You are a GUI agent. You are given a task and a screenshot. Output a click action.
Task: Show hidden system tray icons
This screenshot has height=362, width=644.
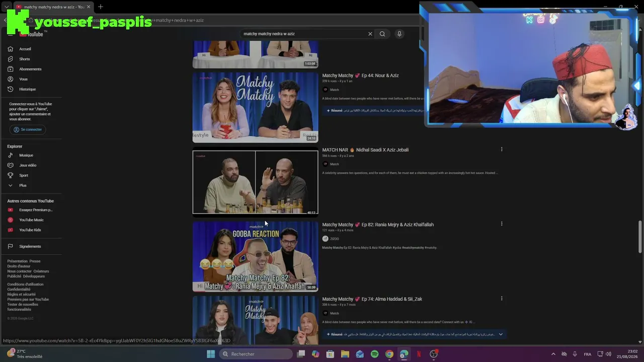pos(553,354)
